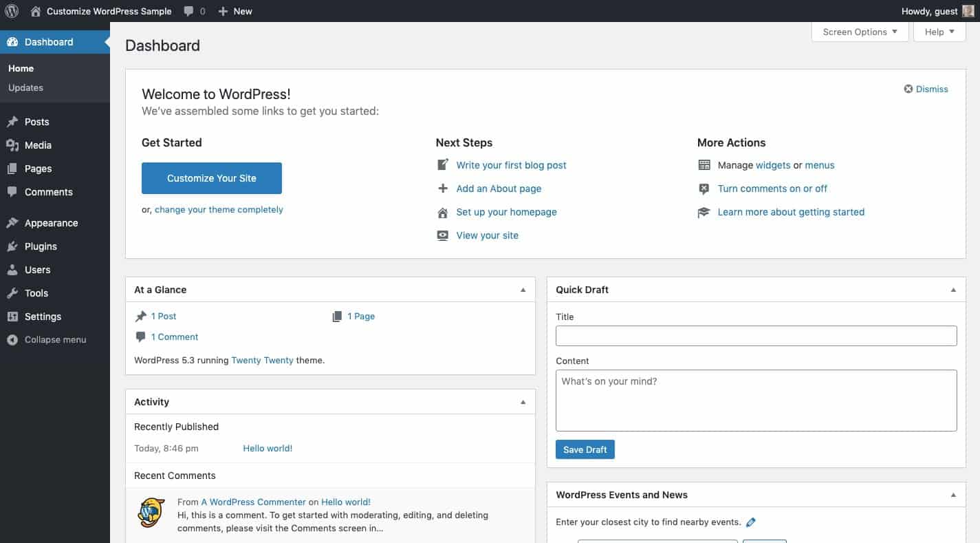980x543 pixels.
Task: Open the WordPress logo menu
Action: coord(11,11)
